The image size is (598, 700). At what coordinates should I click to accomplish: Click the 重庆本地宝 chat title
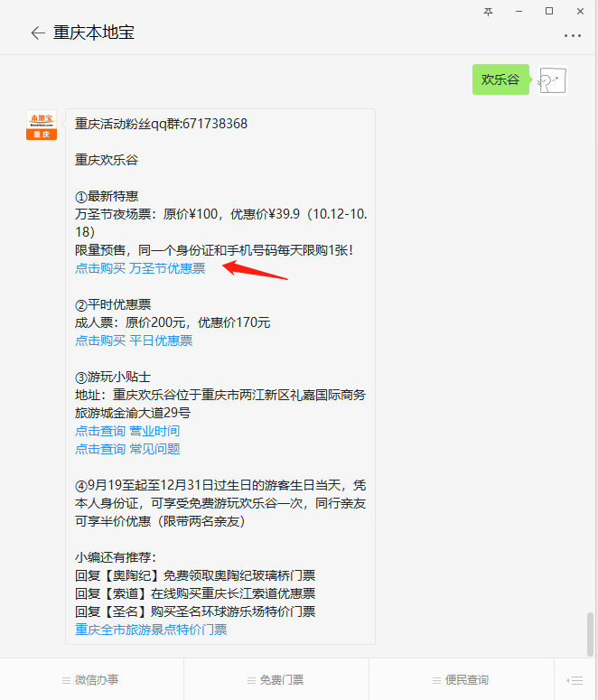(94, 33)
